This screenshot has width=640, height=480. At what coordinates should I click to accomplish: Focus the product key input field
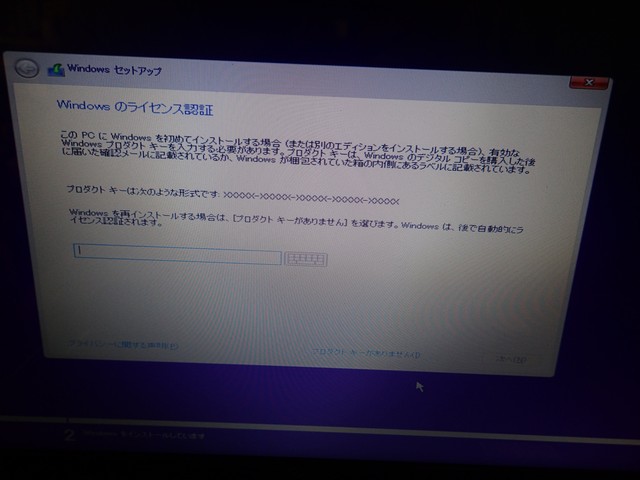click(x=177, y=254)
